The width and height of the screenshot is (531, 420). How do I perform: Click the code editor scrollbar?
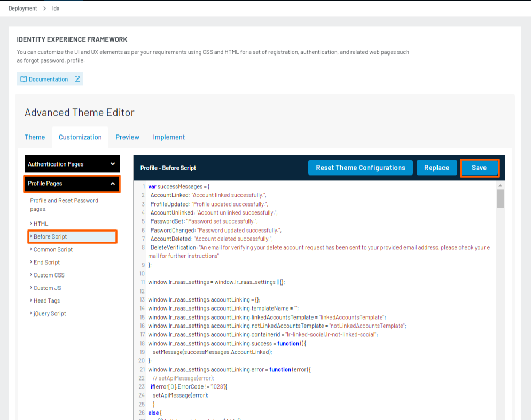click(501, 200)
